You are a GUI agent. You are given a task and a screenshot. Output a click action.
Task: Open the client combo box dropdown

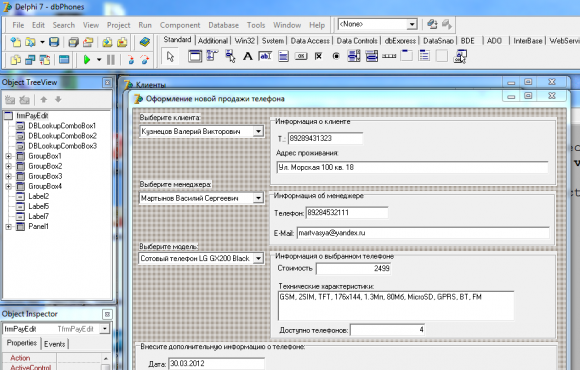pyautogui.click(x=258, y=131)
